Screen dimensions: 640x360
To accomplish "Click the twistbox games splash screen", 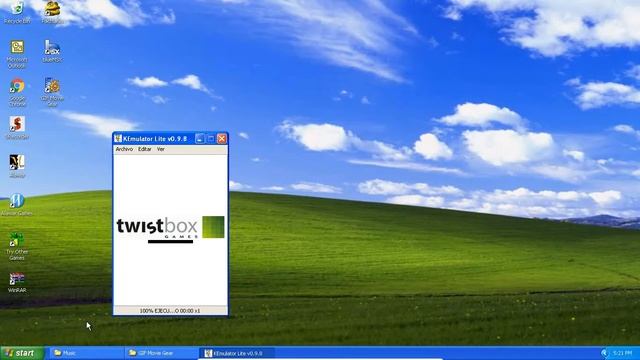I will pos(170,229).
